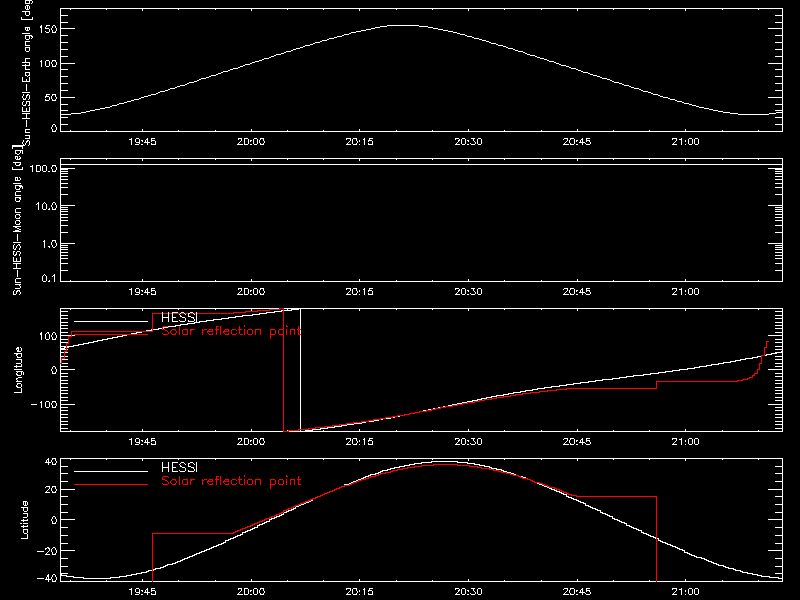The height and width of the screenshot is (600, 800).
Task: Click the 10.0 tick on Moon angle plot
Action: [x=46, y=206]
